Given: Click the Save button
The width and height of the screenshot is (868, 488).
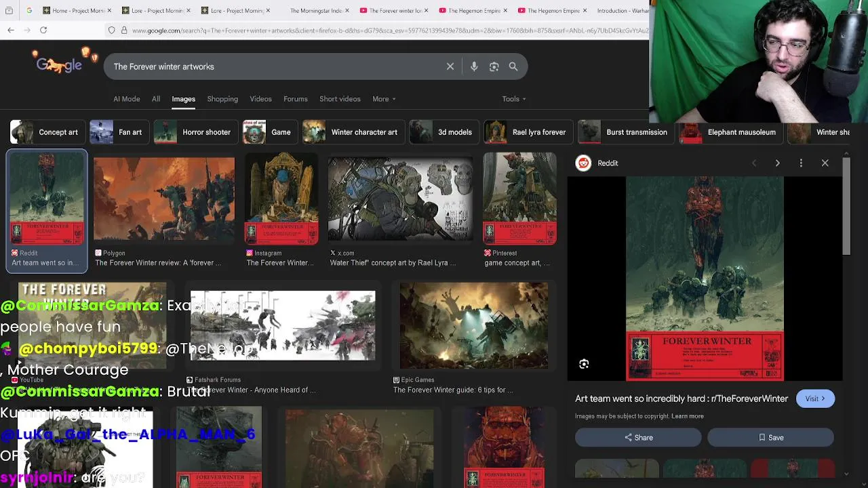Looking at the screenshot, I should click(770, 438).
